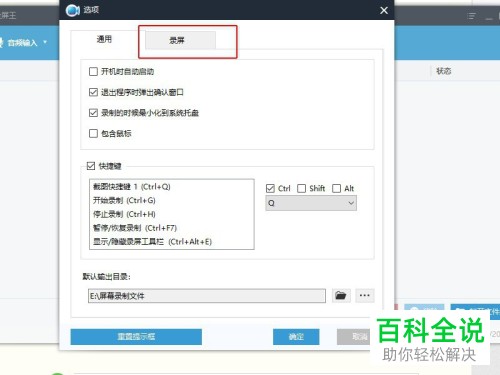Image resolution: width=500 pixels, height=375 pixels.
Task: Enable 开机时自动启动 checkbox
Action: 93,72
